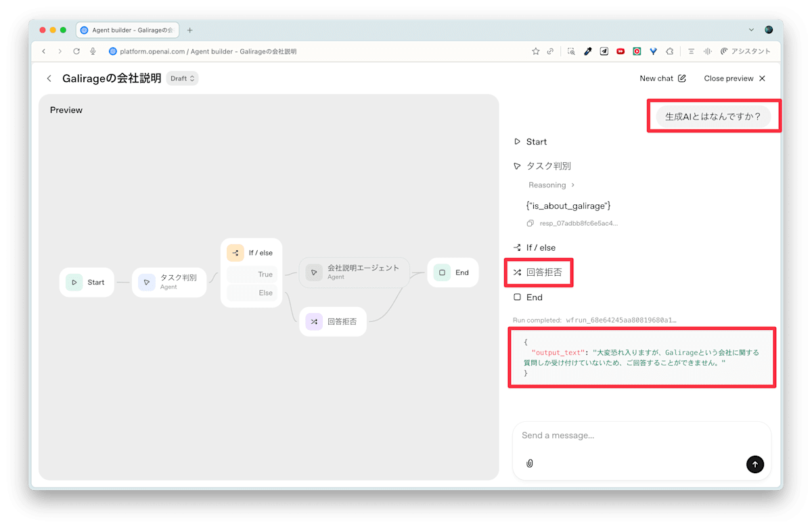
Task: Click the screenshot search extension icon
Action: click(572, 51)
